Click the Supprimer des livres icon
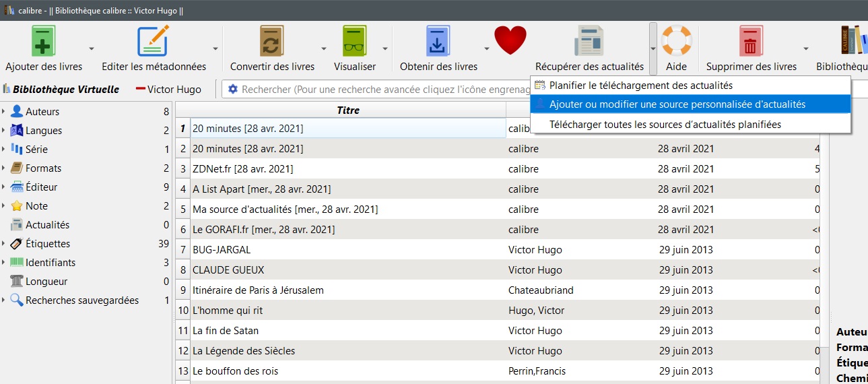This screenshot has width=868, height=384. [751, 41]
